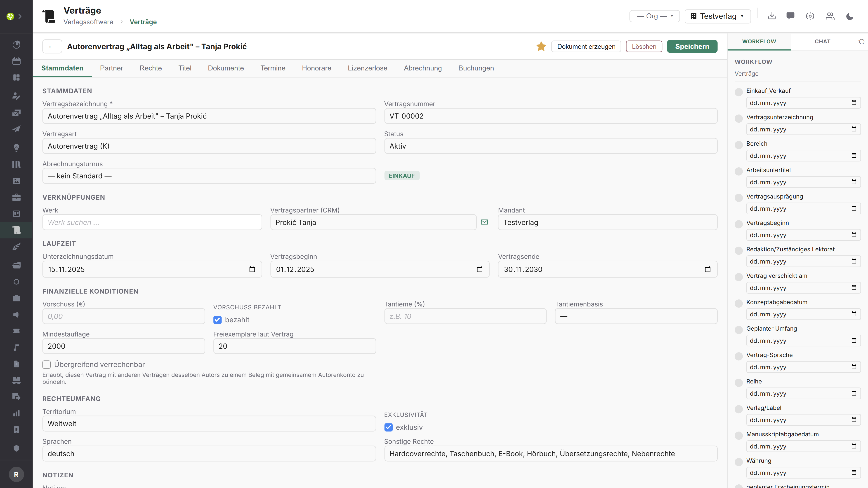Expand the sidebar with the chevron arrow

click(x=20, y=16)
